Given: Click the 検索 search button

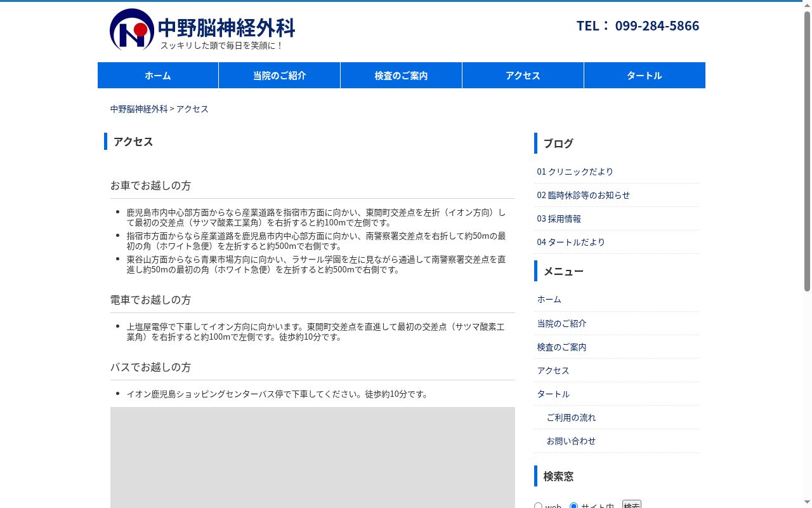Looking at the screenshot, I should (632, 505).
